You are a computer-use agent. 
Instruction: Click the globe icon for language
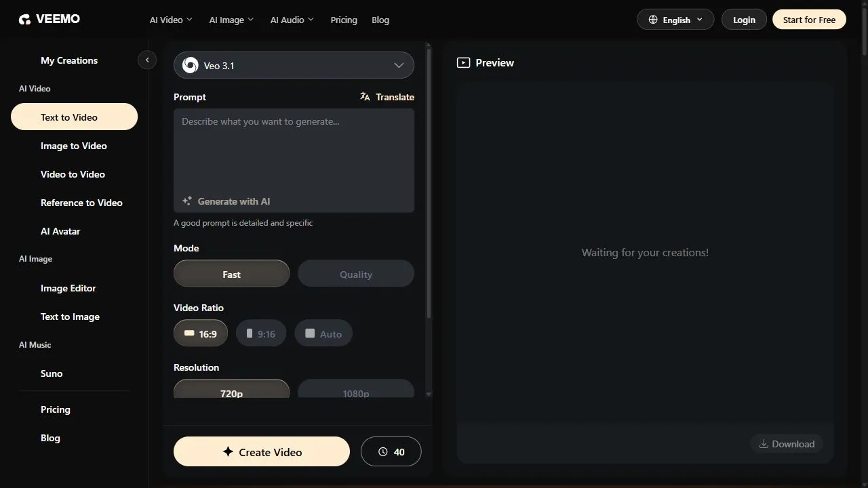coord(653,20)
